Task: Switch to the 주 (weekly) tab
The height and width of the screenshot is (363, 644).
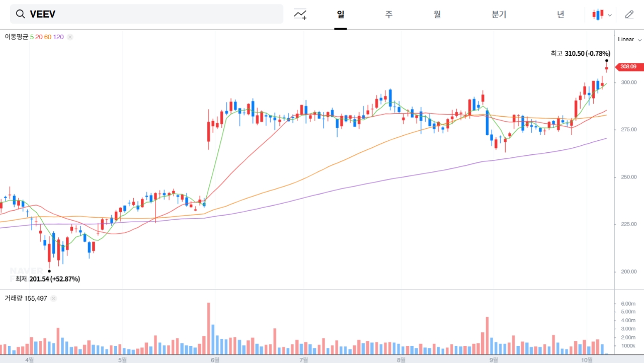Action: coord(389,15)
